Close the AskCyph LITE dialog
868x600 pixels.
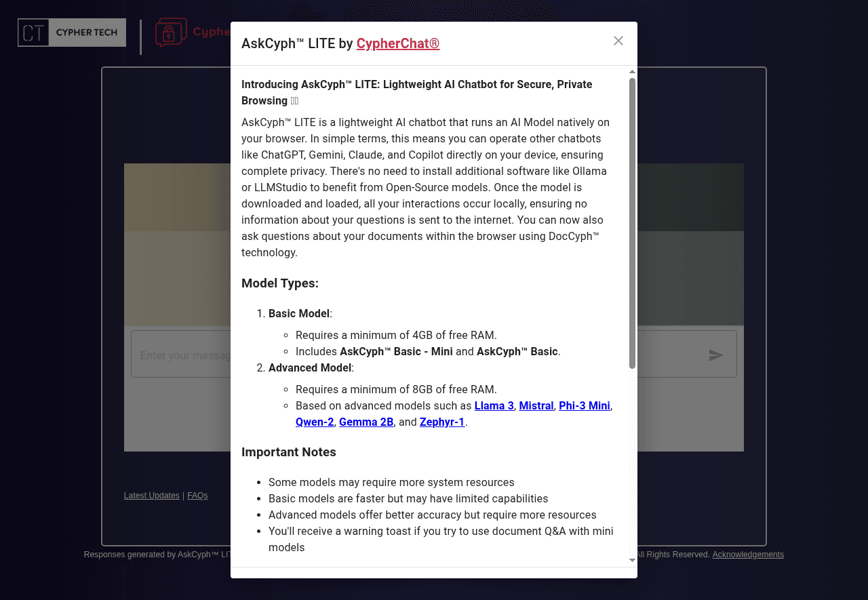(618, 41)
